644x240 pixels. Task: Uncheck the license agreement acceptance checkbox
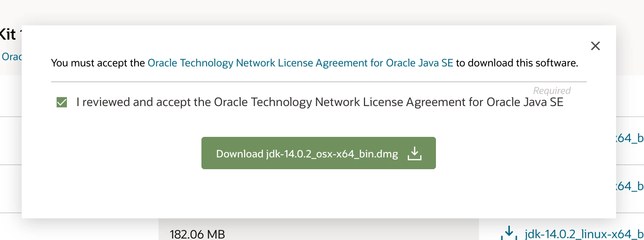[x=62, y=102]
